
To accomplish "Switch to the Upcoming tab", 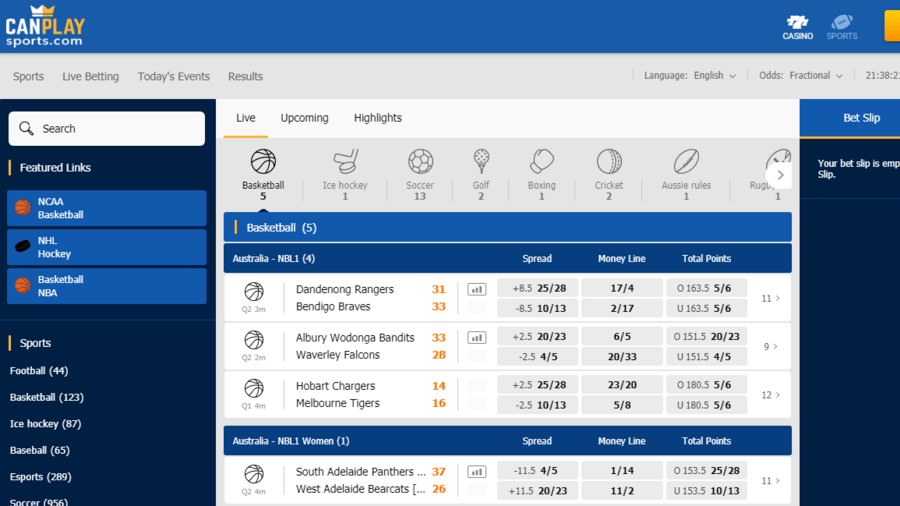I will tap(304, 118).
